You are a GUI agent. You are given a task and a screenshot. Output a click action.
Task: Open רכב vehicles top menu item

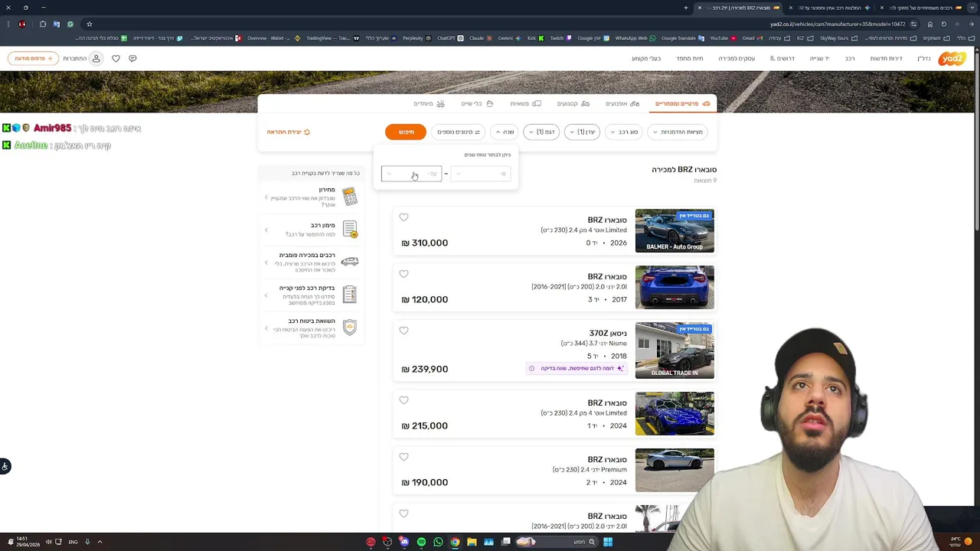click(850, 58)
